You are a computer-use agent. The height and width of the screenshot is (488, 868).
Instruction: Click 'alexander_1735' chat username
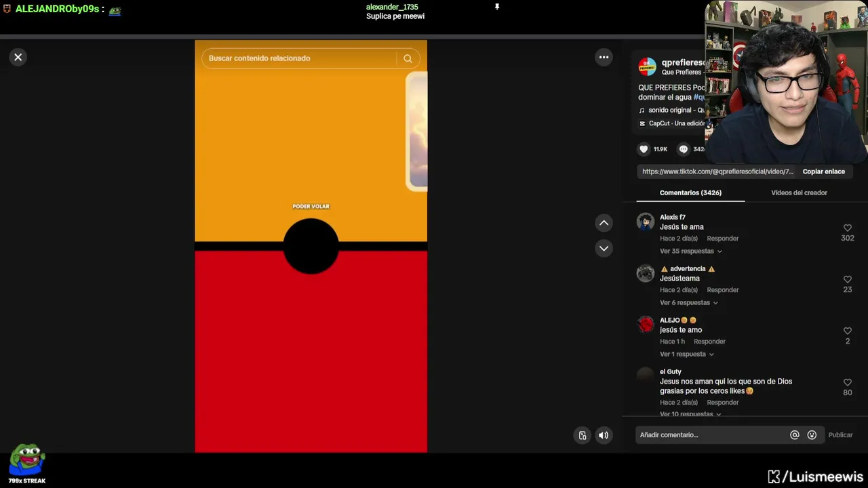pos(392,7)
